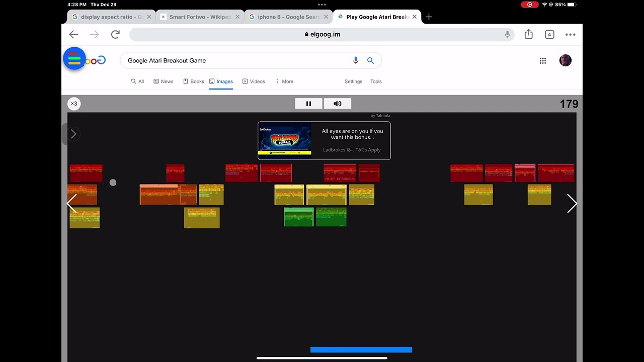Show the open tabs switcher
This screenshot has height=362, width=644.
549,35
